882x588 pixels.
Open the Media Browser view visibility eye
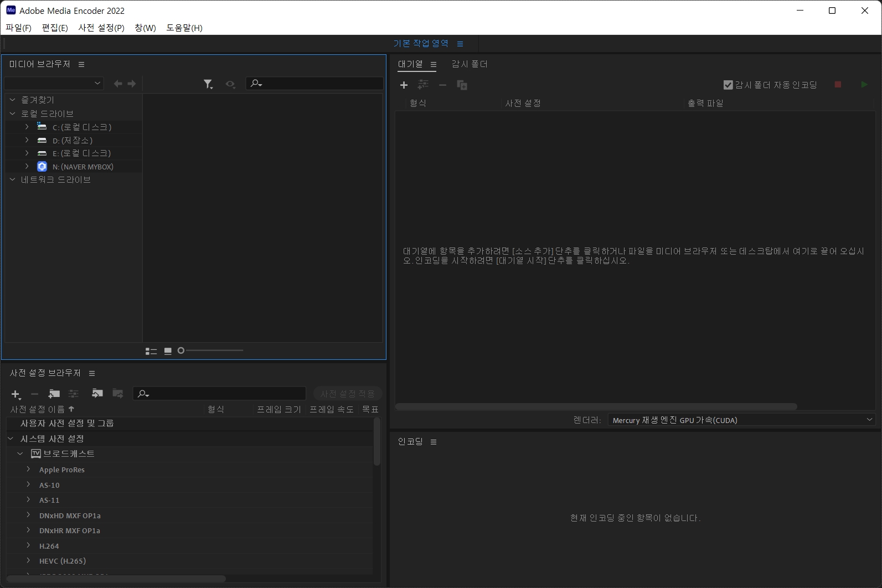coord(230,84)
